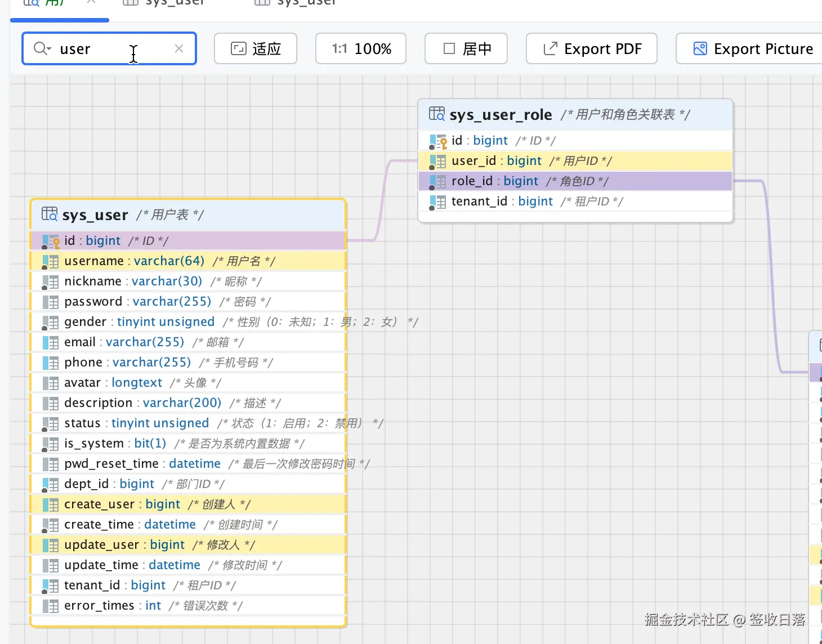Click the column icon beside user_id
Image resolution: width=822 pixels, height=644 pixels.
pyautogui.click(x=438, y=162)
